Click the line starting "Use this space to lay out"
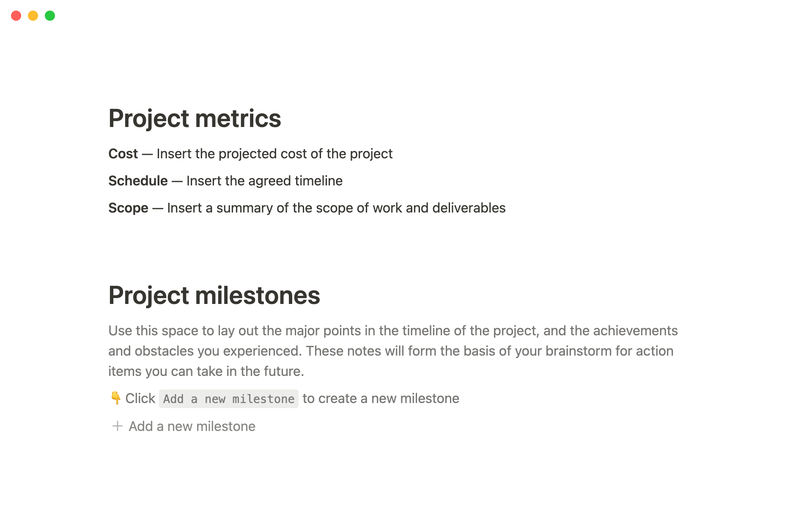Screen dimensions: 812x508 point(392,331)
